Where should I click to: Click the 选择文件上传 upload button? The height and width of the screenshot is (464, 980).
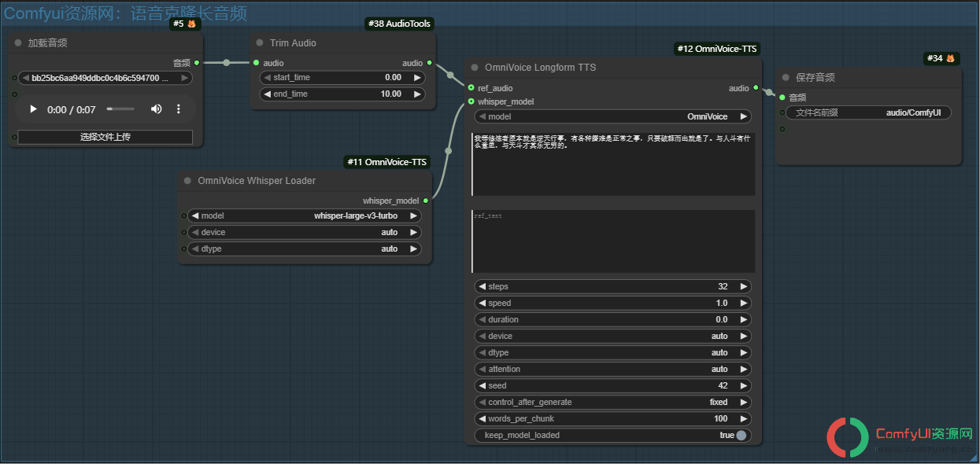(105, 137)
